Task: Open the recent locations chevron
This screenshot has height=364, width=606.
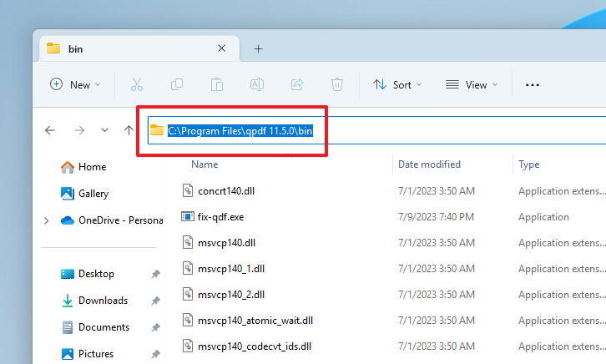Action: click(x=104, y=130)
